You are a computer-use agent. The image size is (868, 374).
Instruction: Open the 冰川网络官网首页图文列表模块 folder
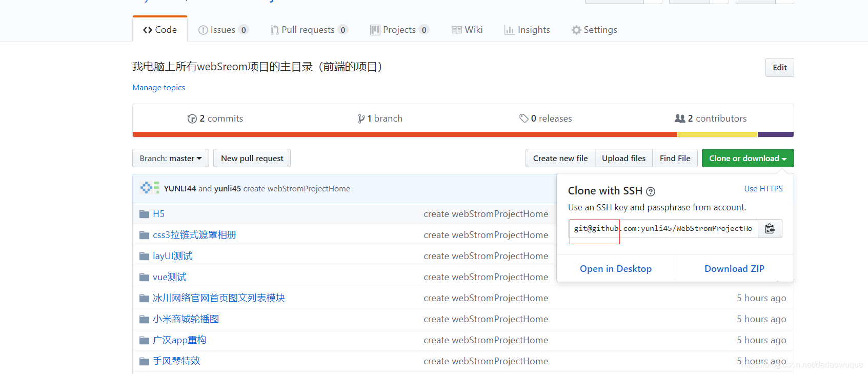click(x=219, y=298)
